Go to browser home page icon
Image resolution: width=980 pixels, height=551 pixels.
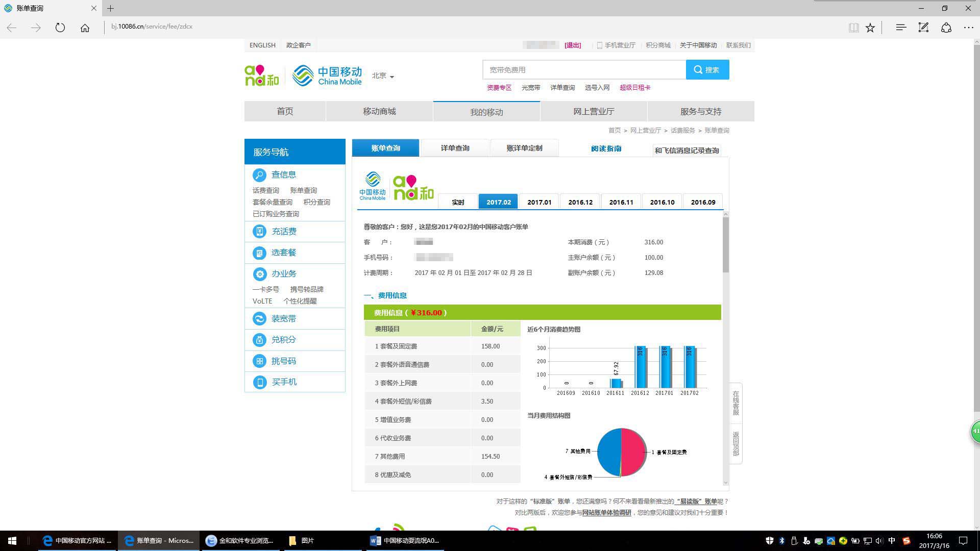[85, 28]
